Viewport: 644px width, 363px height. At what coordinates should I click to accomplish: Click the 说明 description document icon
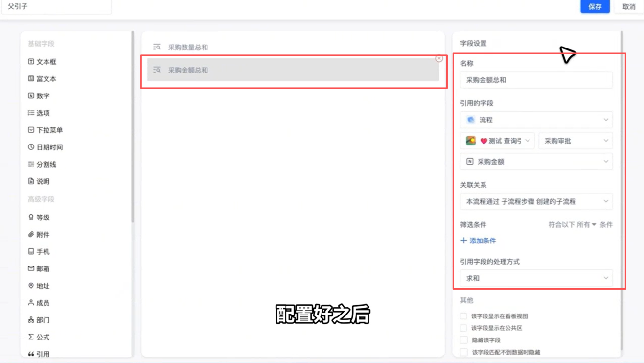[31, 181]
